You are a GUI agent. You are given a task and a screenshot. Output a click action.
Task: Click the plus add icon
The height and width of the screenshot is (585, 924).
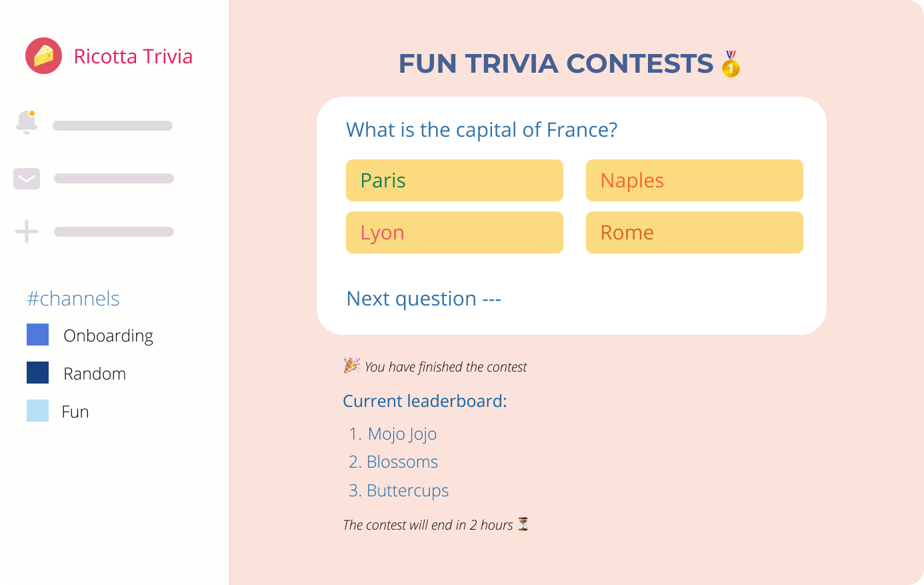[x=27, y=232]
